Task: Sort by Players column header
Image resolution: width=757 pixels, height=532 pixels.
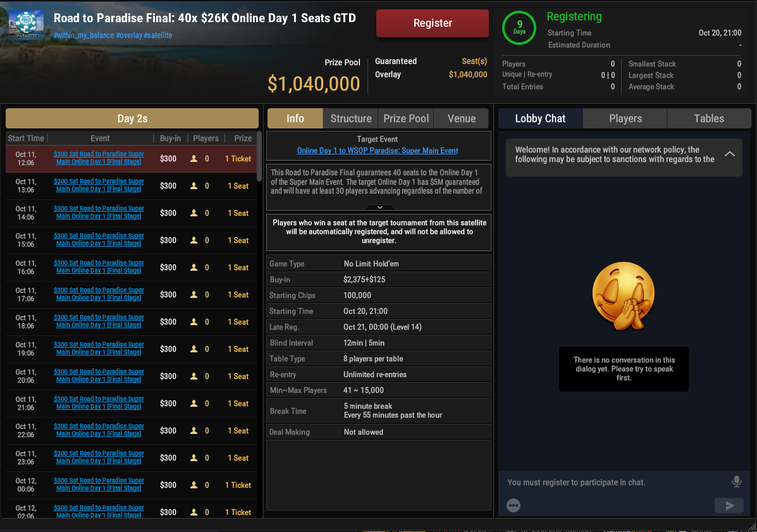Action: (x=206, y=138)
